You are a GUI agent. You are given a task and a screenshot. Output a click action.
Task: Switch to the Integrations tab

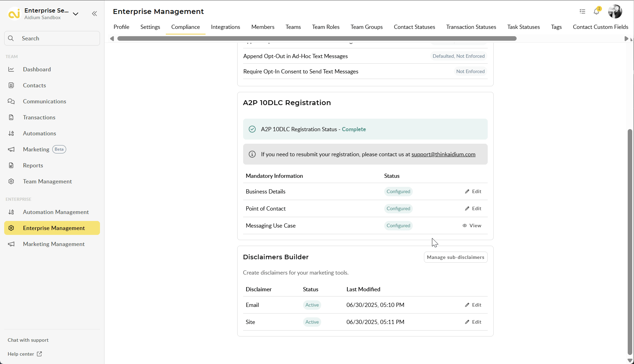pyautogui.click(x=225, y=27)
